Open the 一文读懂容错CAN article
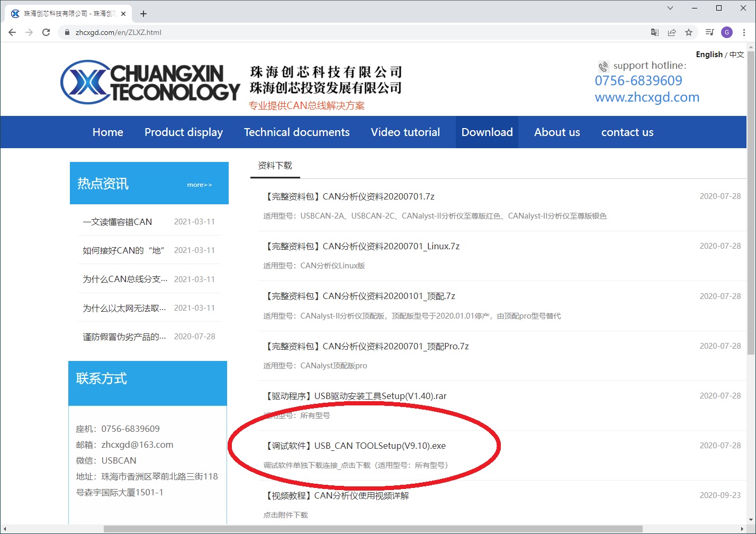Screen dimensions: 756x534 [x=118, y=222]
